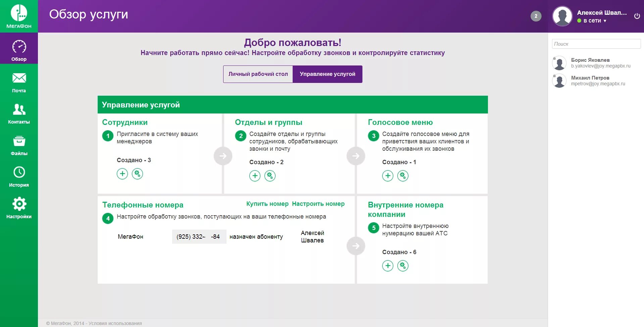The width and height of the screenshot is (644, 327).
Task: Add a new голосовое меню via plus icon
Action: [388, 176]
